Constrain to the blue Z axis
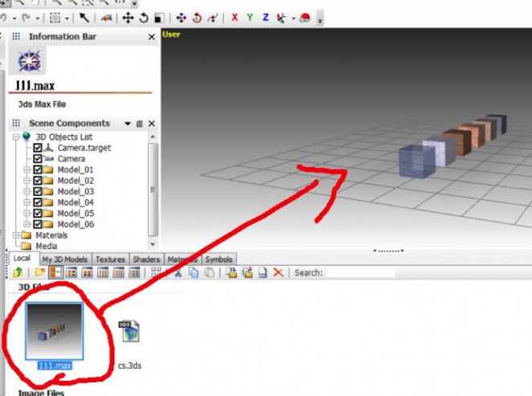This screenshot has height=396, width=532. pyautogui.click(x=266, y=18)
